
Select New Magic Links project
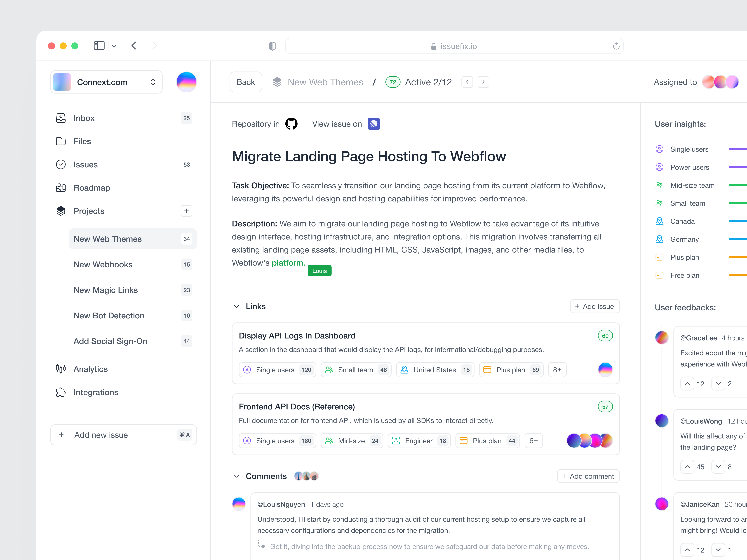133,290
